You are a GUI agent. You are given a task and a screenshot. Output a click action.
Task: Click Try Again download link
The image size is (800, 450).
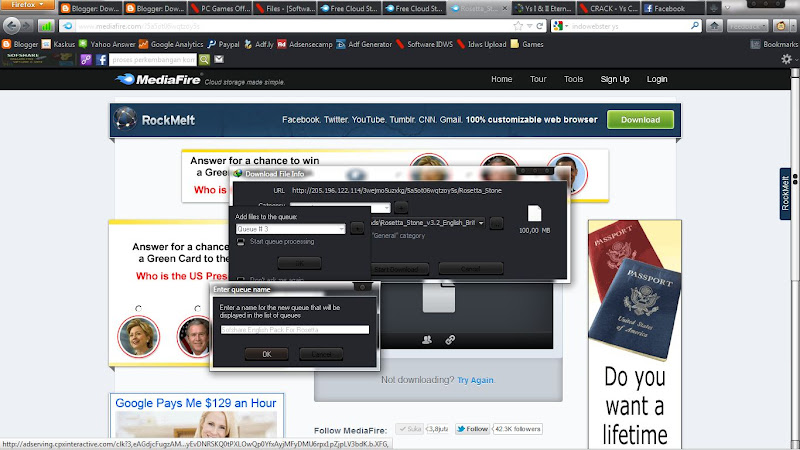coord(475,380)
